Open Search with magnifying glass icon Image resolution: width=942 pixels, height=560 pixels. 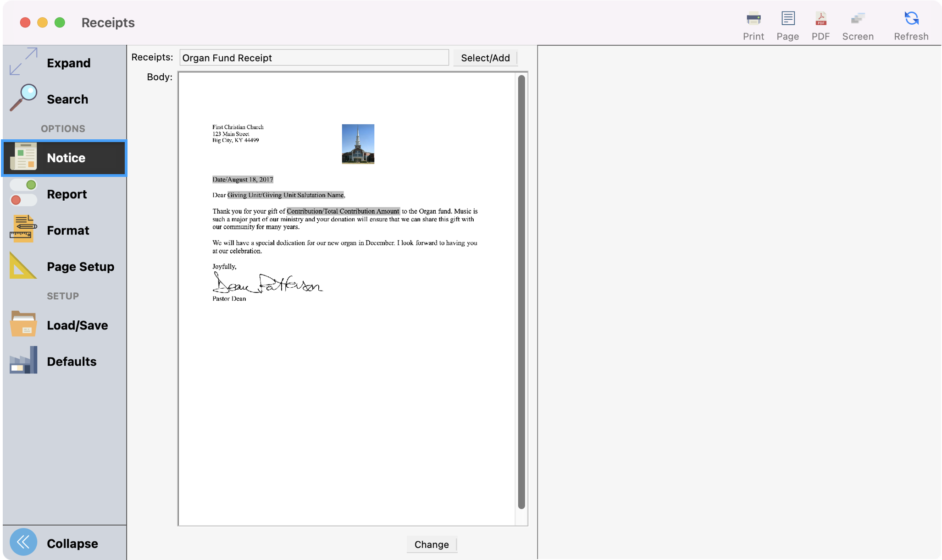click(23, 98)
